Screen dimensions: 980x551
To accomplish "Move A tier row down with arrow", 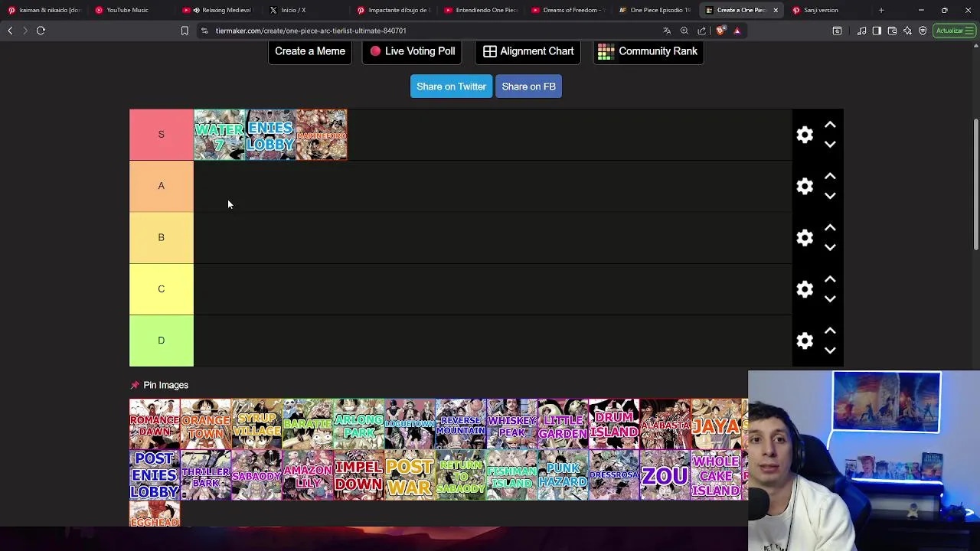I will [x=830, y=195].
